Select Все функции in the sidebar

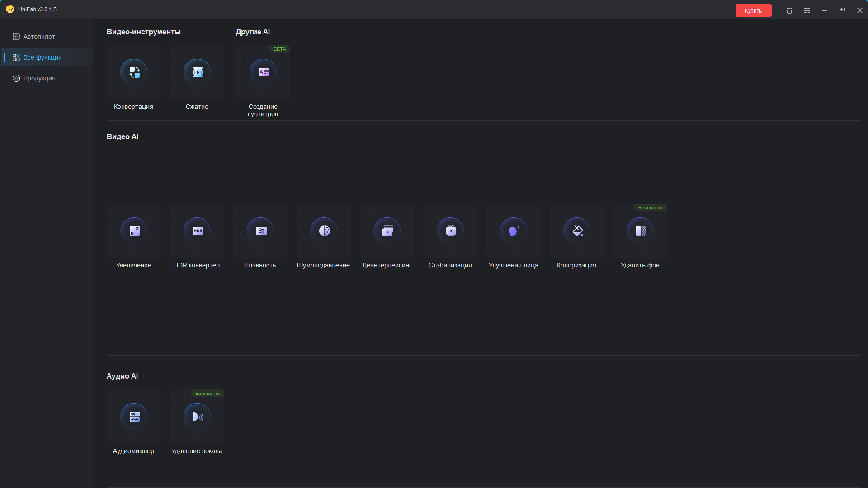pos(42,57)
